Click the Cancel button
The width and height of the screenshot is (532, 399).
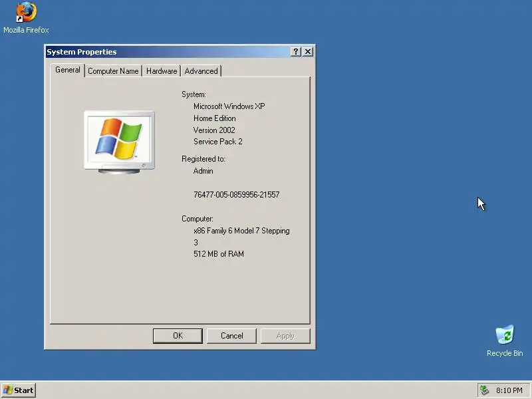tap(231, 336)
